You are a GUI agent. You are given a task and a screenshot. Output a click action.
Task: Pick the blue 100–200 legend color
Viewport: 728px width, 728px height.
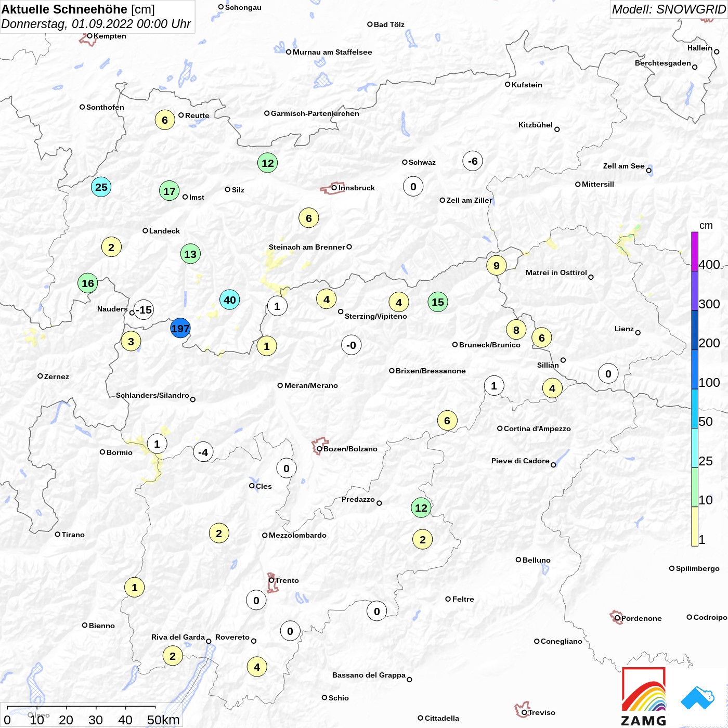tap(695, 369)
